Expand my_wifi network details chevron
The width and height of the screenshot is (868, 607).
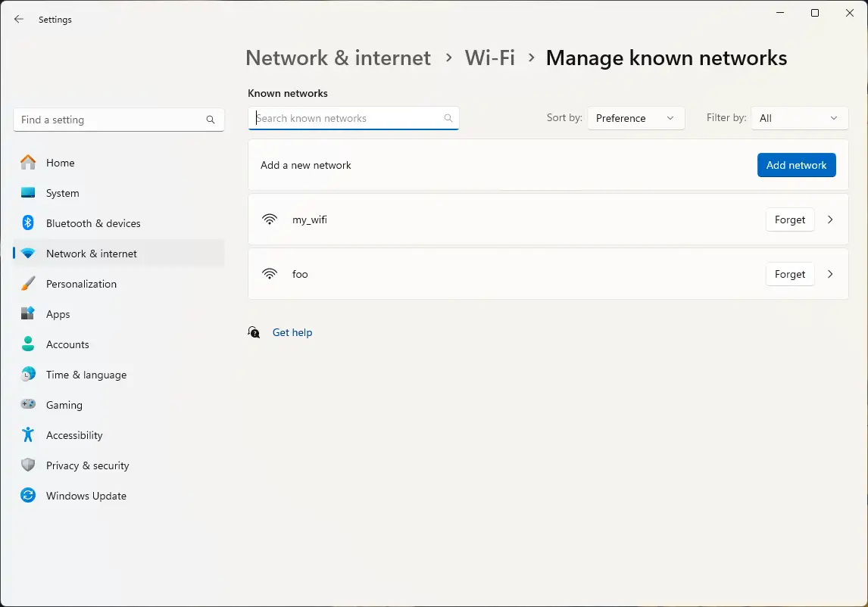pyautogui.click(x=830, y=219)
